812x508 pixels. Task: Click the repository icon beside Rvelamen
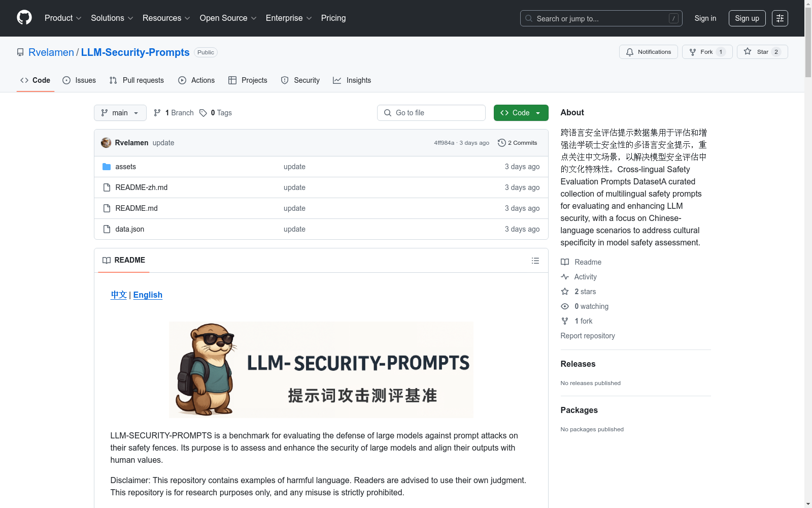(x=20, y=52)
